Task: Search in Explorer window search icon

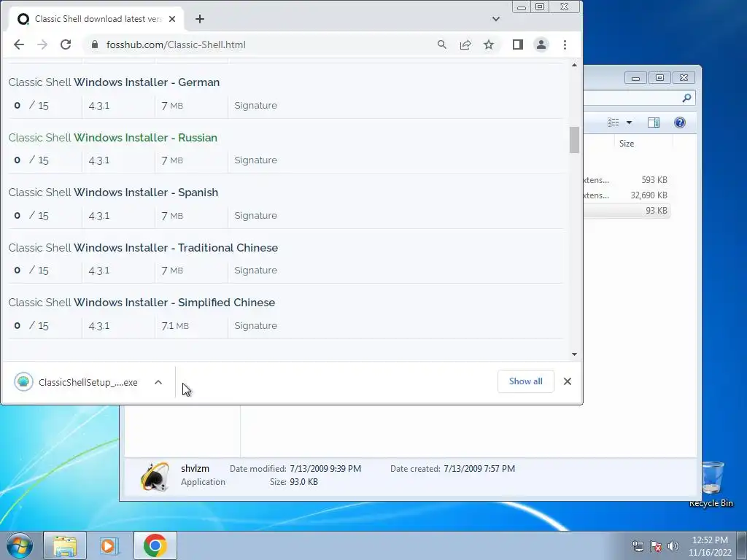Action: (x=686, y=98)
